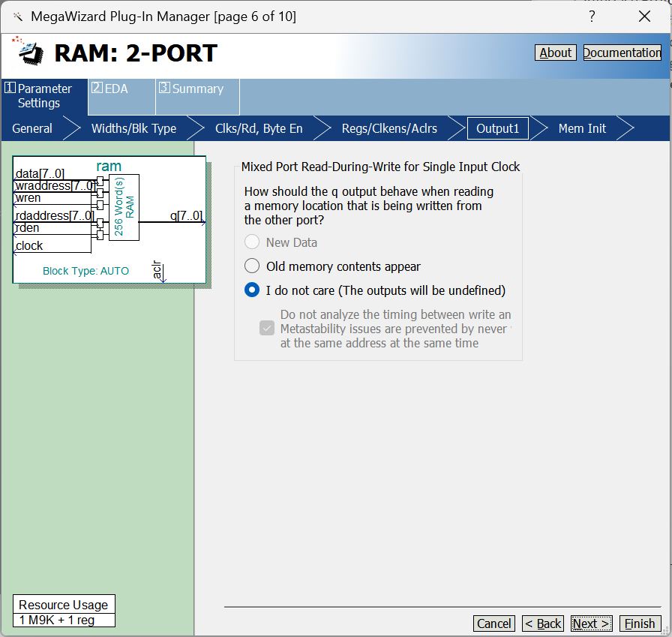Go to the Mem Init step
This screenshot has height=637, width=672.
(582, 128)
